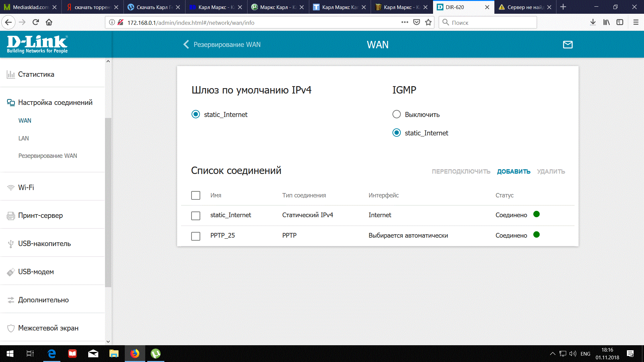Image resolution: width=644 pixels, height=362 pixels.
Task: Open Межсетевой экран shield section
Action: click(48, 328)
